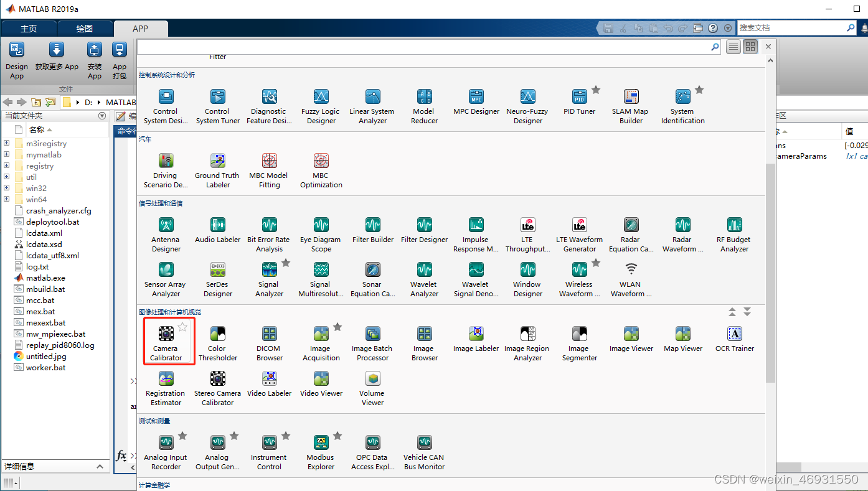Viewport: 868px width, 491px height.
Task: Expand the win64 folder
Action: pos(7,200)
